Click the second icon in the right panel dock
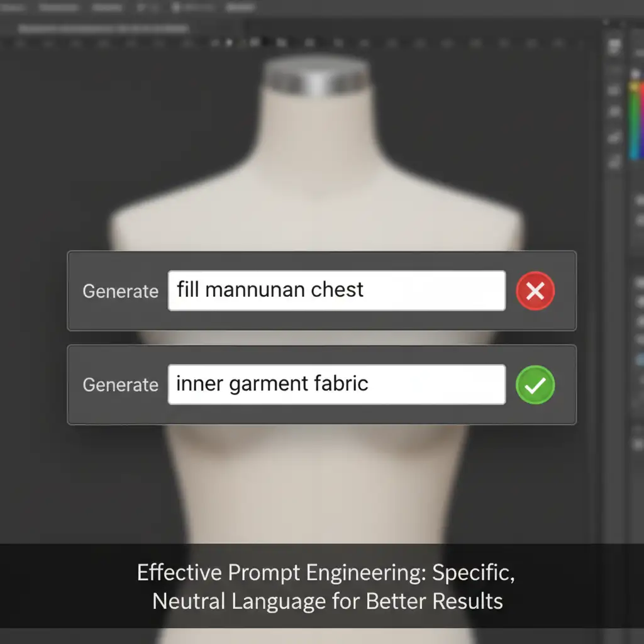Screen dimensions: 644x644 (614, 90)
